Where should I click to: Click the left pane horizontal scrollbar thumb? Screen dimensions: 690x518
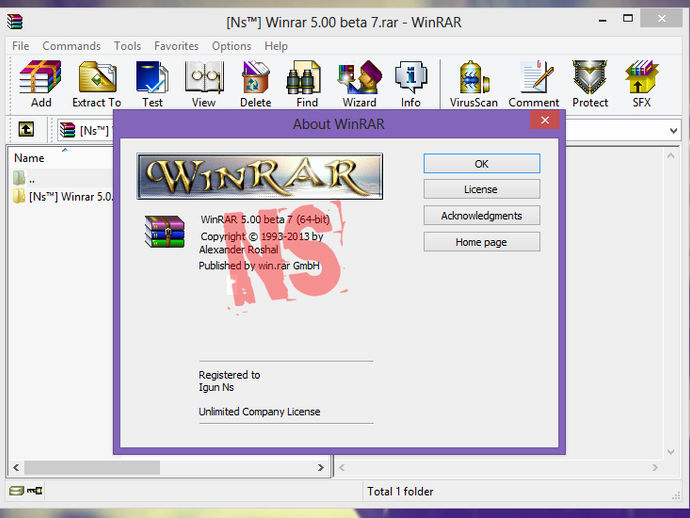(x=92, y=467)
